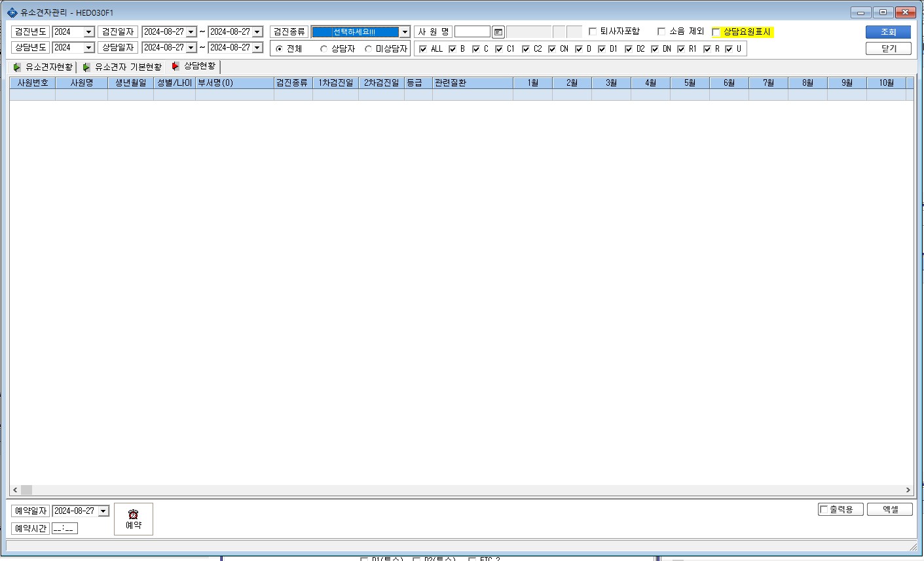Click the alarm clock 예약 icon
Image resolution: width=924 pixels, height=561 pixels.
coord(133,514)
